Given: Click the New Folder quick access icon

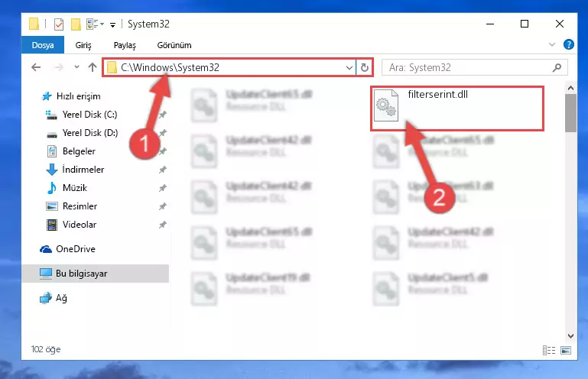Looking at the screenshot, I should pos(76,24).
